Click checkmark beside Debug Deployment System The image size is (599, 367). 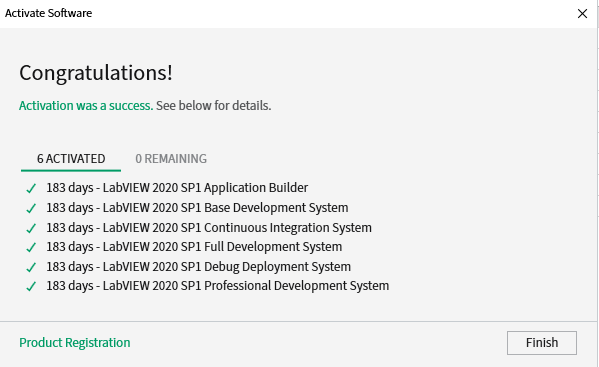pos(31,267)
